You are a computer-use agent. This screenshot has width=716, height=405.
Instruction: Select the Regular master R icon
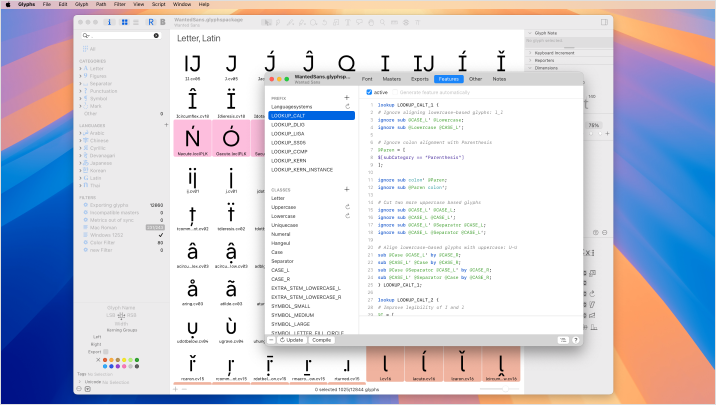[151, 22]
